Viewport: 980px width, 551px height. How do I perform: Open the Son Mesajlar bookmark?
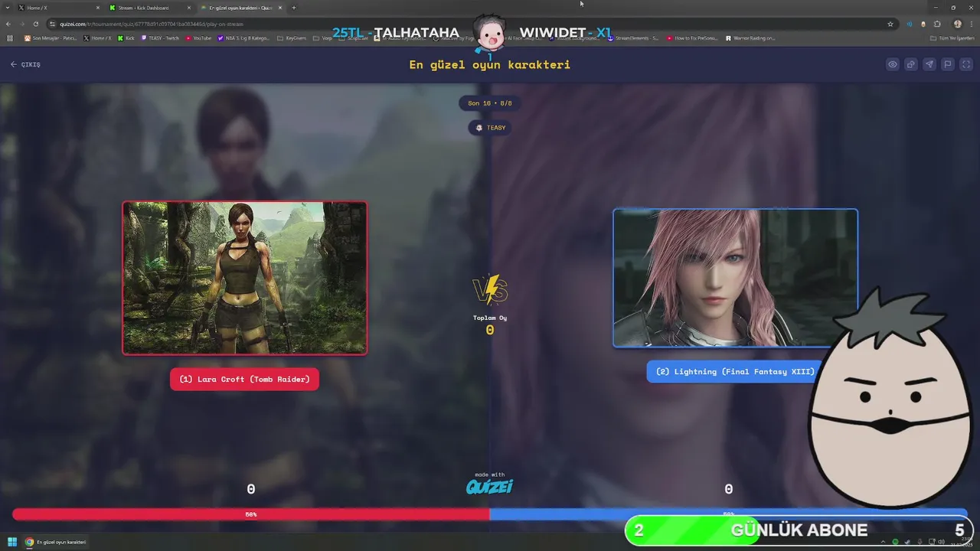pos(51,37)
